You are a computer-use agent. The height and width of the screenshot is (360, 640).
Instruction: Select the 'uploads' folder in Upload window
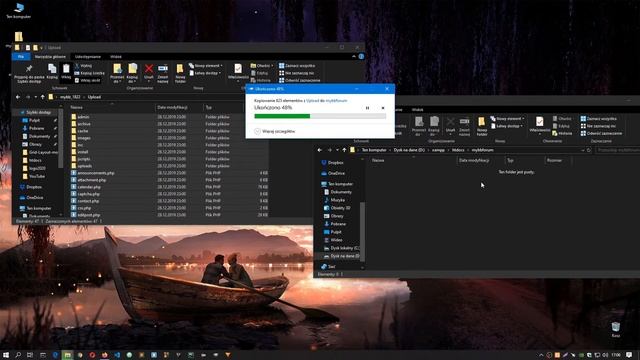(x=84, y=166)
